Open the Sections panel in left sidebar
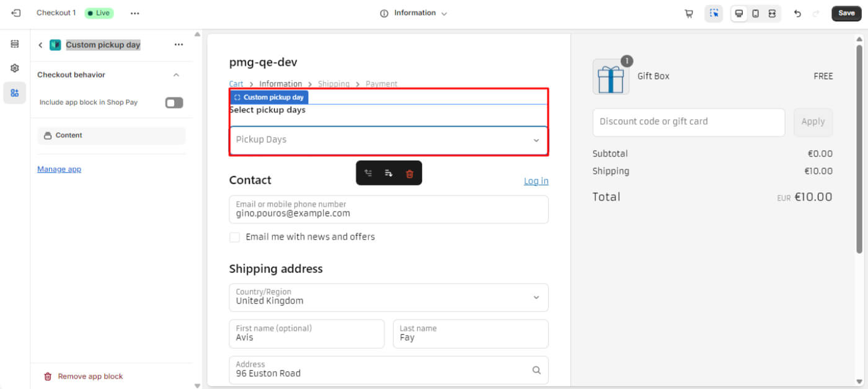 click(x=15, y=44)
